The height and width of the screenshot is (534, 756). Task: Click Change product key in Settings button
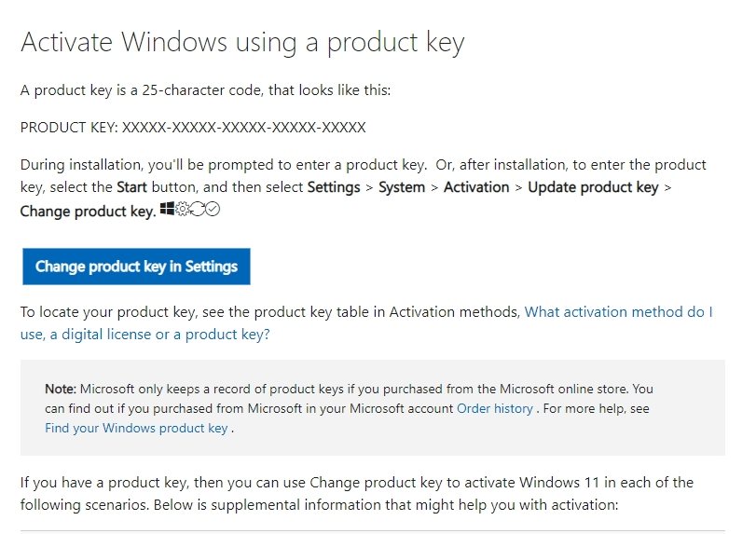136,267
